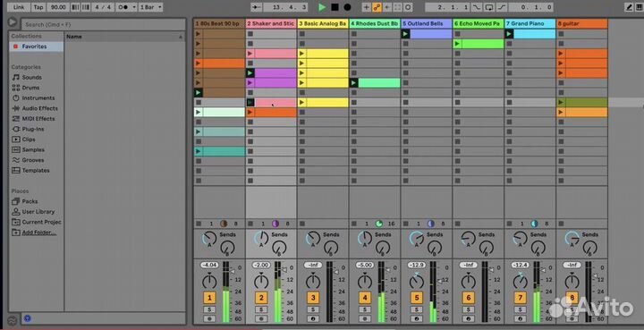Screen dimensions: 644x330
Task: Click the track 1 volume fader handle
Action: coord(232,271)
